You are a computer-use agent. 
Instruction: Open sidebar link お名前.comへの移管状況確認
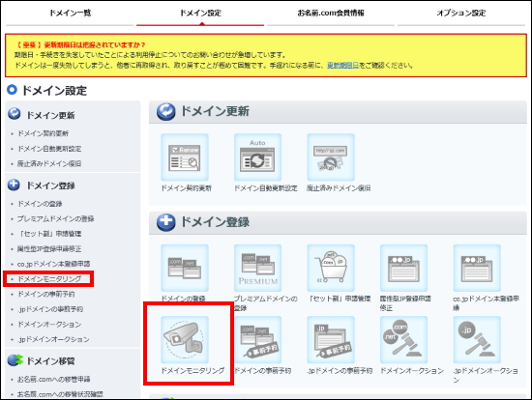click(60, 394)
